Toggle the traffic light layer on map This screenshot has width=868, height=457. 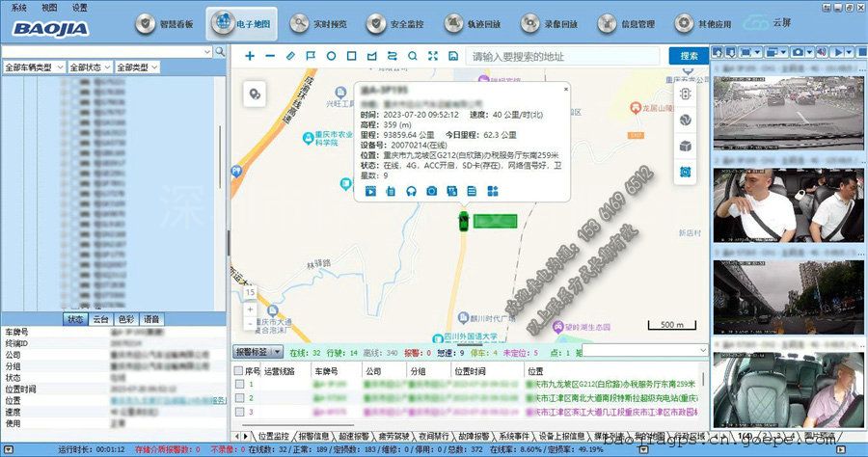point(686,94)
